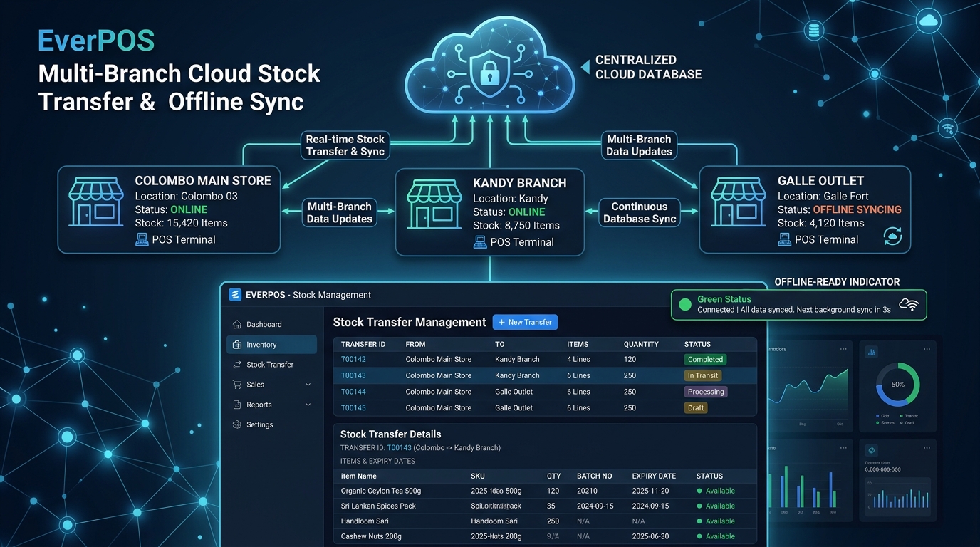This screenshot has width=980, height=547.
Task: Click the 50% donut chart
Action: (x=897, y=384)
